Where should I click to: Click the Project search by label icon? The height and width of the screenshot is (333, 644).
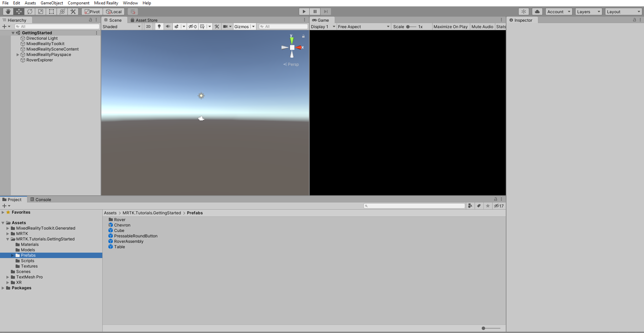pyautogui.click(x=479, y=206)
